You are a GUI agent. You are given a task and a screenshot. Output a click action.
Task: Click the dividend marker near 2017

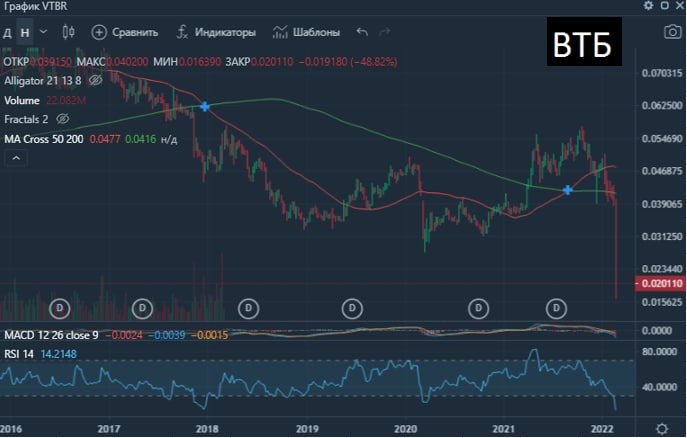click(142, 308)
